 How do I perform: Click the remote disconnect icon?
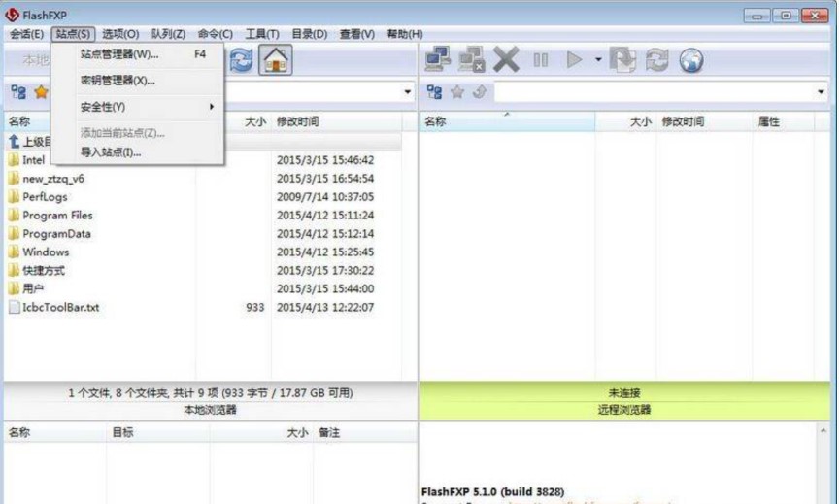[x=472, y=59]
